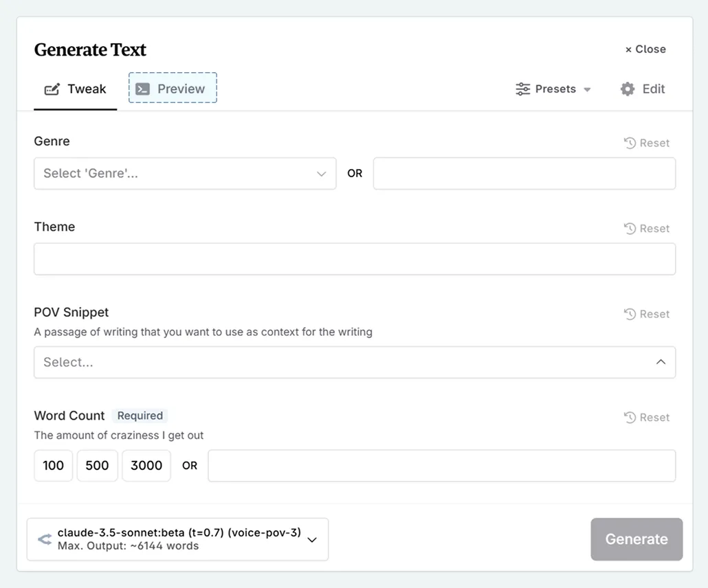Reset the Genre field using its history icon
The height and width of the screenshot is (588, 708).
630,143
